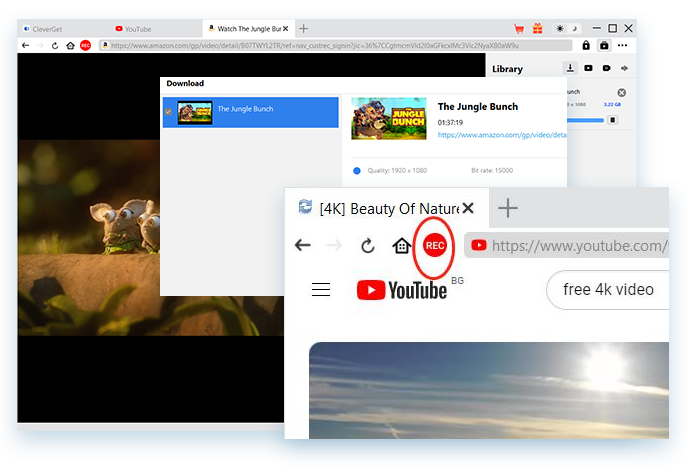Image resolution: width=689 pixels, height=474 pixels.
Task: Open the YouTube hamburger menu
Action: pyautogui.click(x=321, y=290)
